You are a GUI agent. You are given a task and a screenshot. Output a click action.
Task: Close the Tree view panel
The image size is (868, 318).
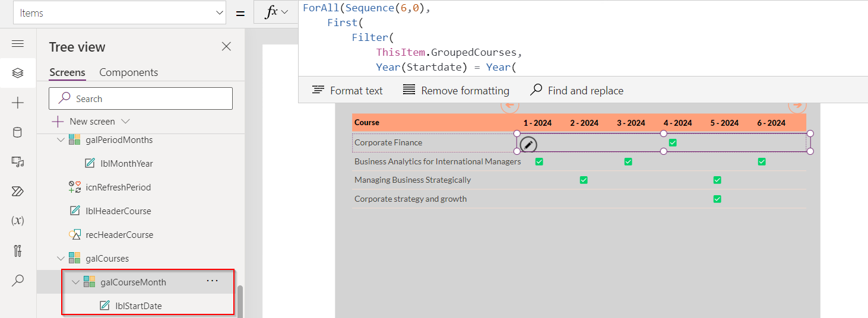click(x=226, y=47)
